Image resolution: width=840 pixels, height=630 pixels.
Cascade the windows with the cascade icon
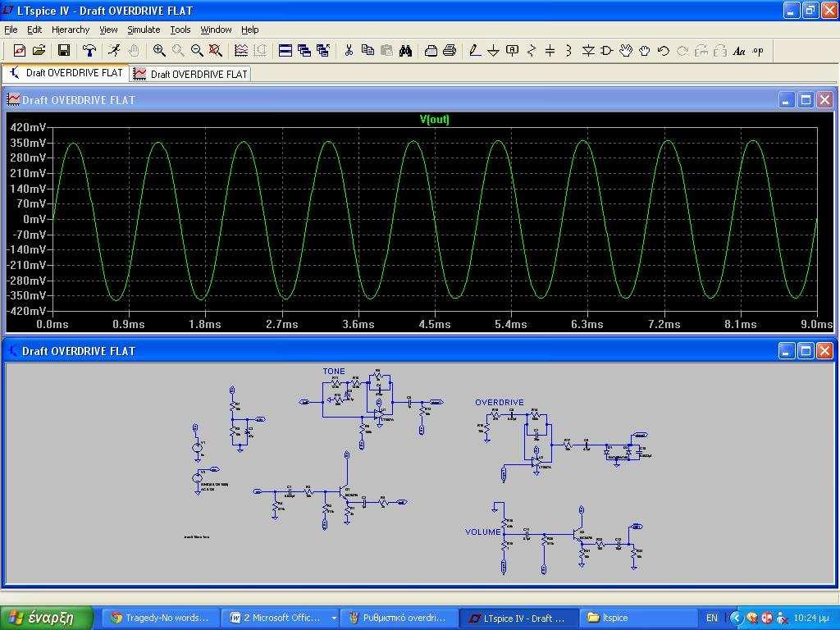pyautogui.click(x=304, y=51)
